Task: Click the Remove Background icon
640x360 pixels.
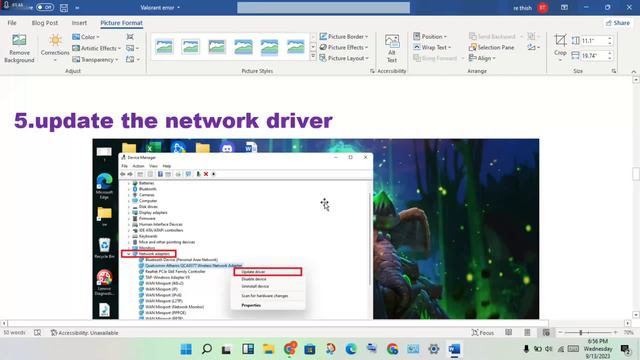Action: [x=19, y=40]
